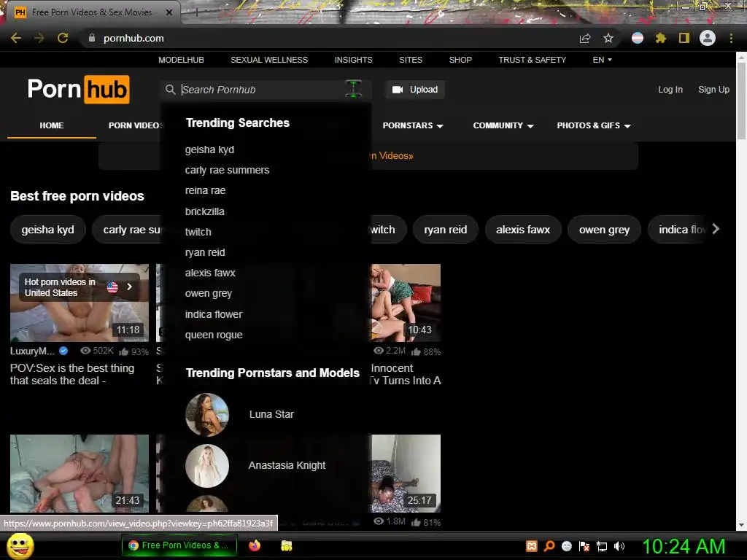Screen dimensions: 747x560
Task: Open SHOP in the top menu
Action: [460, 60]
